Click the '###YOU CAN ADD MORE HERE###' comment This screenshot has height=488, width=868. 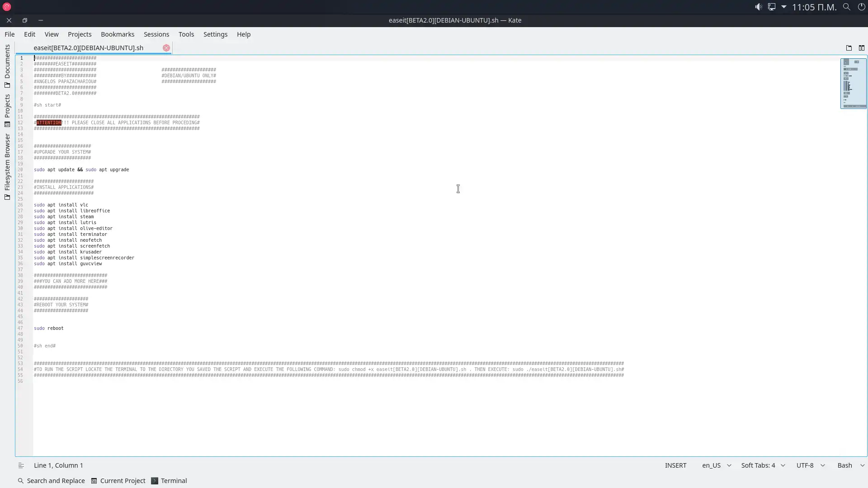coord(71,282)
